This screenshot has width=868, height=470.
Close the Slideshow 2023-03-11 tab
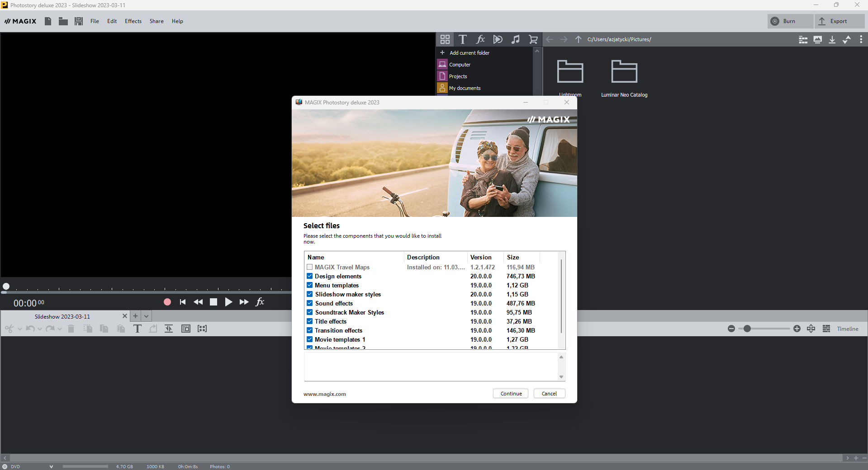coord(125,316)
